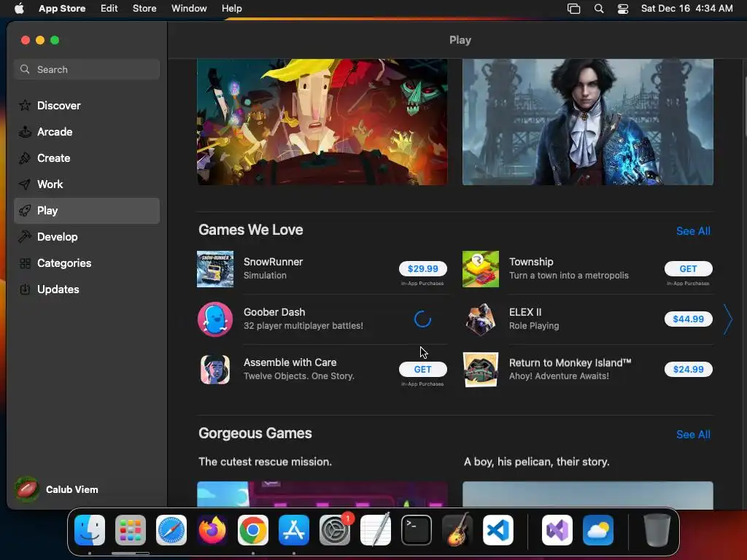Go to the Create section
This screenshot has height=560, width=747.
pyautogui.click(x=87, y=158)
